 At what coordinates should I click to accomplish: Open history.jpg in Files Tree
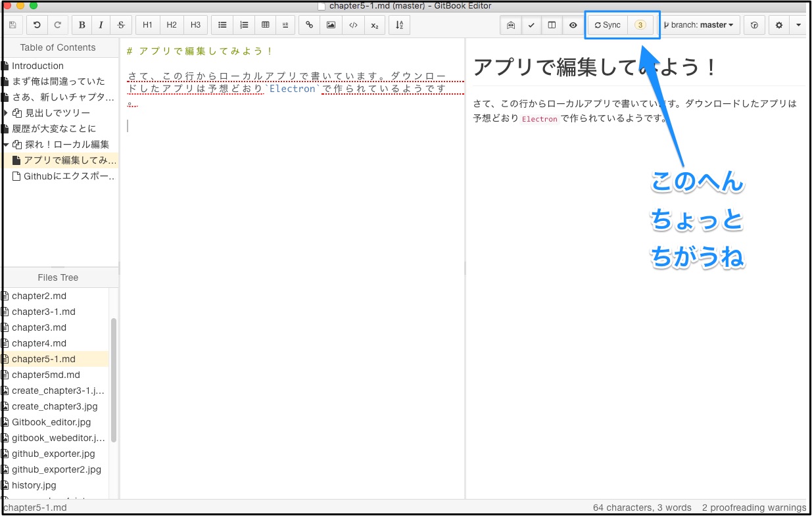(x=55, y=485)
